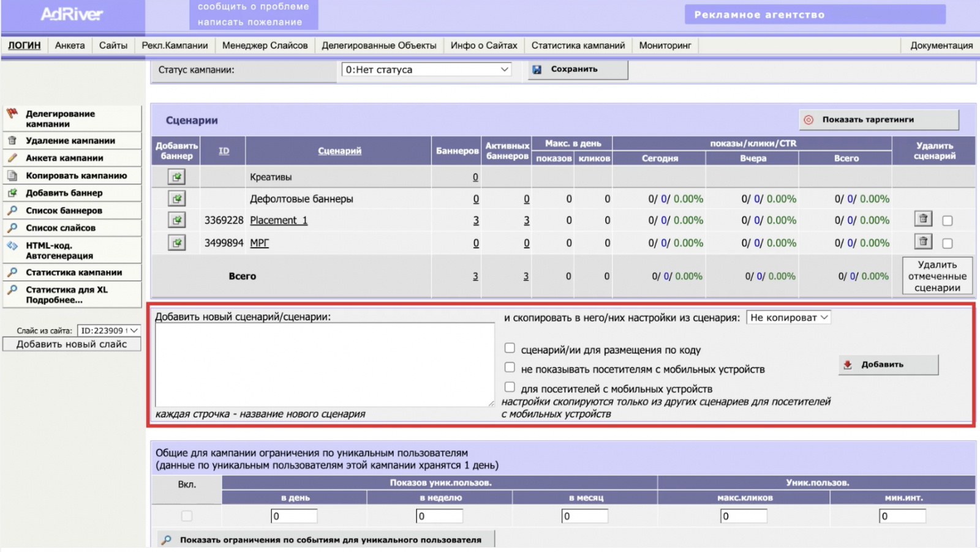Switch to Статистика кампаний tab
Screen dimensions: 980x552
(x=578, y=45)
